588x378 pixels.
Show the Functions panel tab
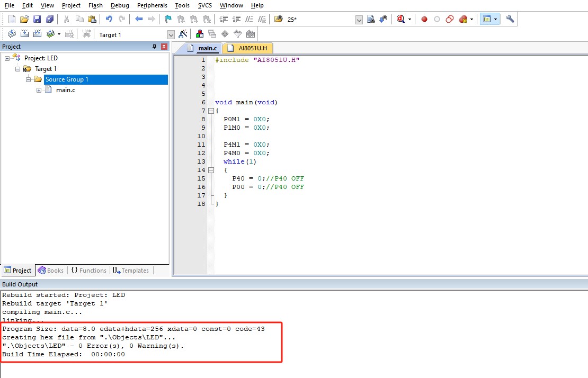(x=89, y=271)
